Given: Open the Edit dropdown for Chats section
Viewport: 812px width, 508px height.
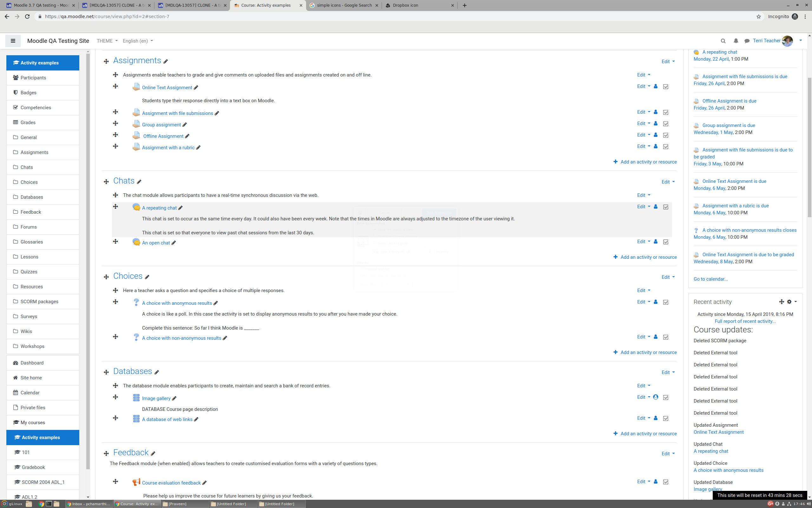Looking at the screenshot, I should (668, 182).
